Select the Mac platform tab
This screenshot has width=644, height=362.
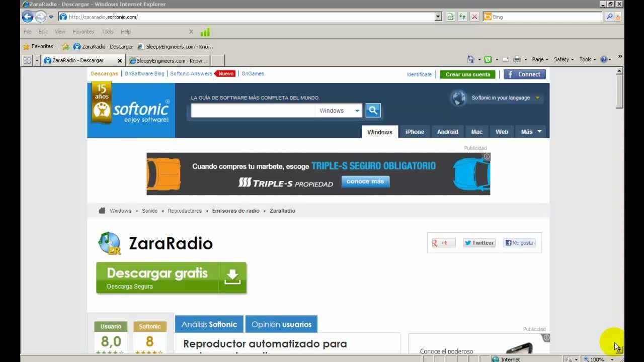coord(476,132)
